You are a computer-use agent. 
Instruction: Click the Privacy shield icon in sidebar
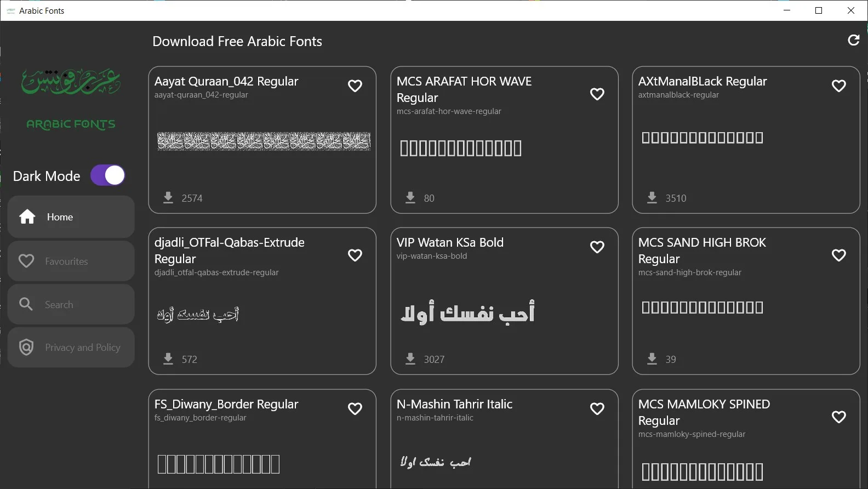(26, 347)
